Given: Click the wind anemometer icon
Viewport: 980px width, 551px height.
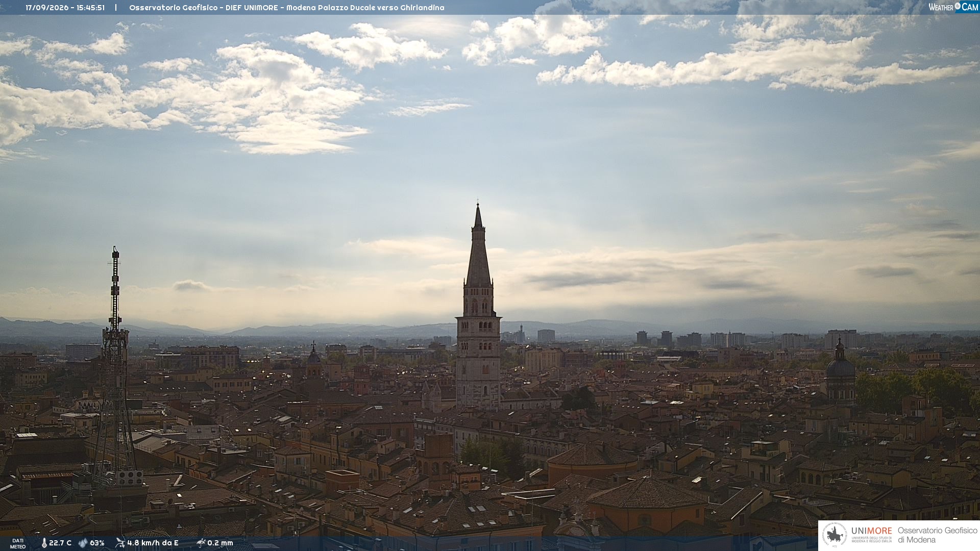Looking at the screenshot, I should [120, 543].
